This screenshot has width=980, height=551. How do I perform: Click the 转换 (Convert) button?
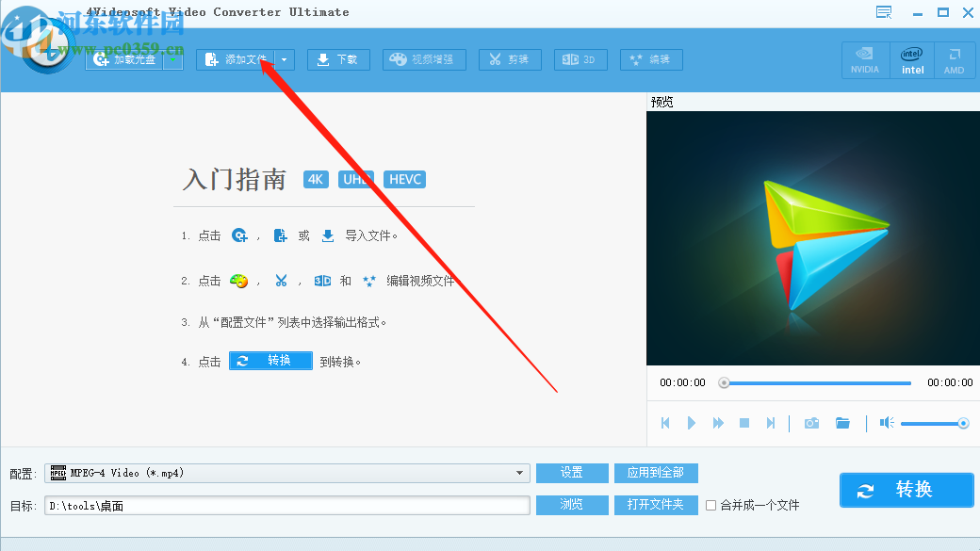point(906,490)
